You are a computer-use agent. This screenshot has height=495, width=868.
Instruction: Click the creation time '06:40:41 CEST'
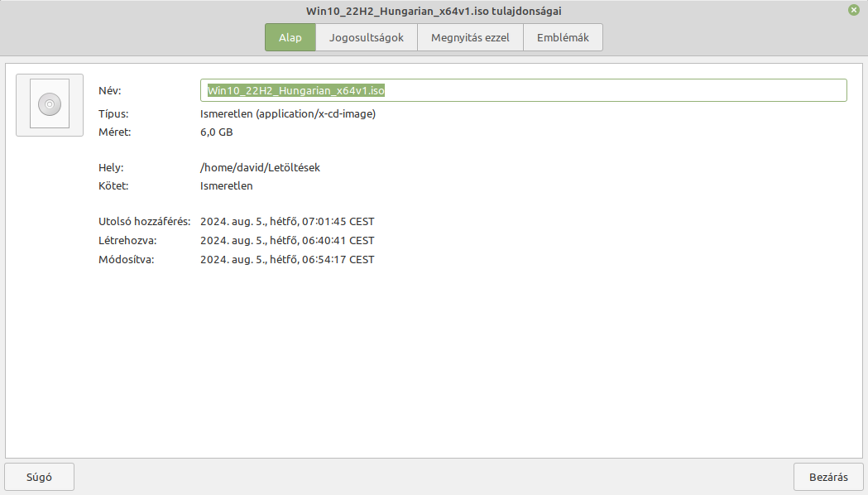click(x=338, y=241)
